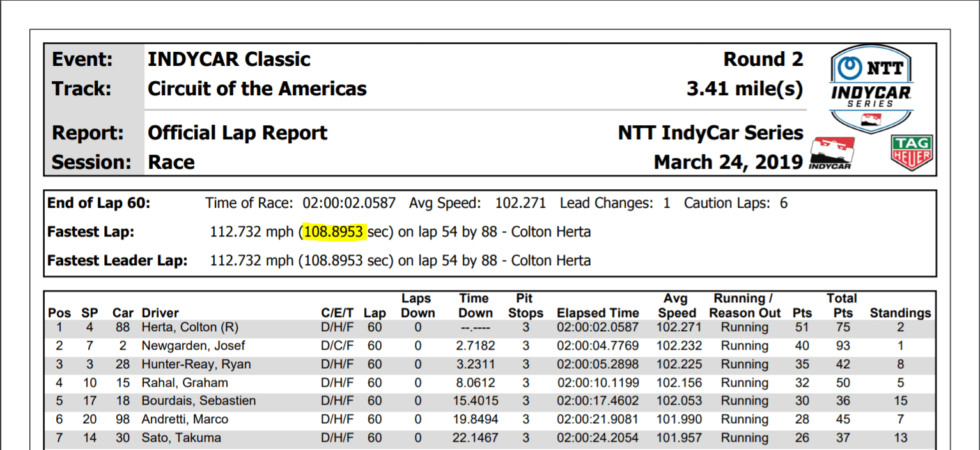
Task: Click the "Fastest Lap:" label
Action: (91, 231)
